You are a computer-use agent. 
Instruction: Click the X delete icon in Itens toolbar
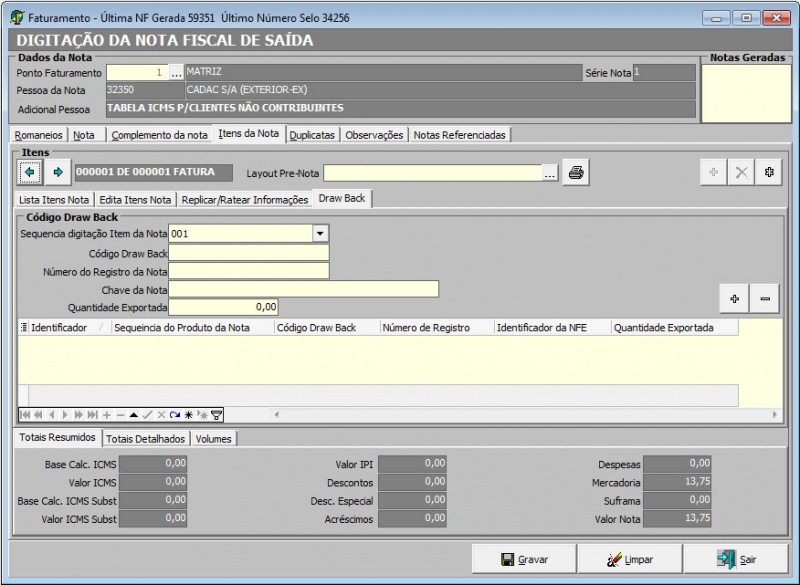[741, 173]
